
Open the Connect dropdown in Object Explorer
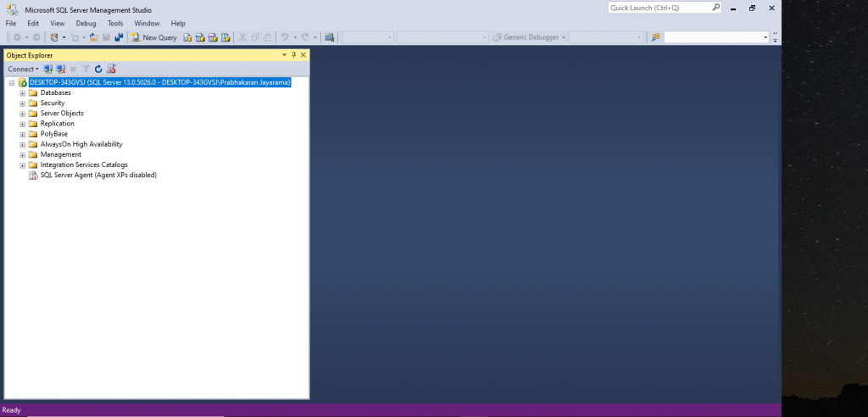[x=23, y=69]
